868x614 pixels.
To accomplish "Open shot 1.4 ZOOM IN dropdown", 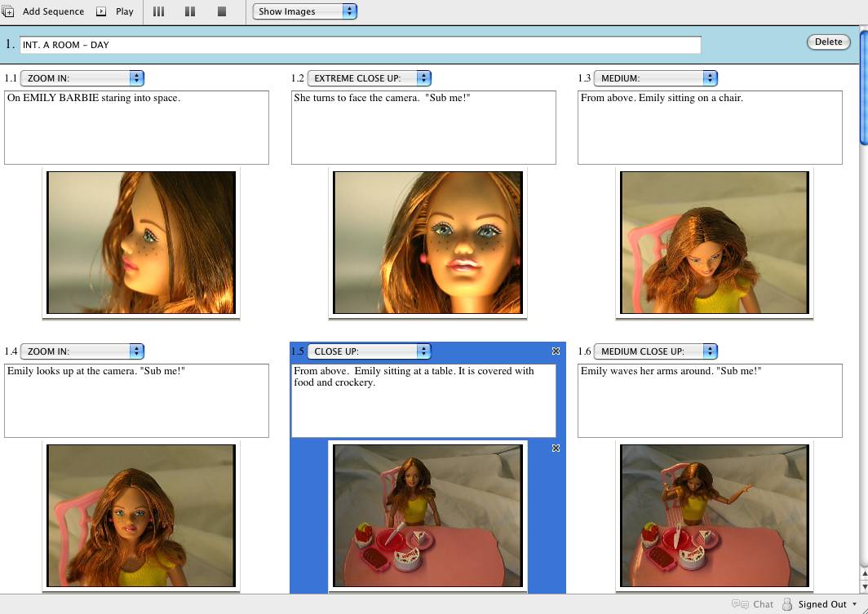I will [82, 351].
